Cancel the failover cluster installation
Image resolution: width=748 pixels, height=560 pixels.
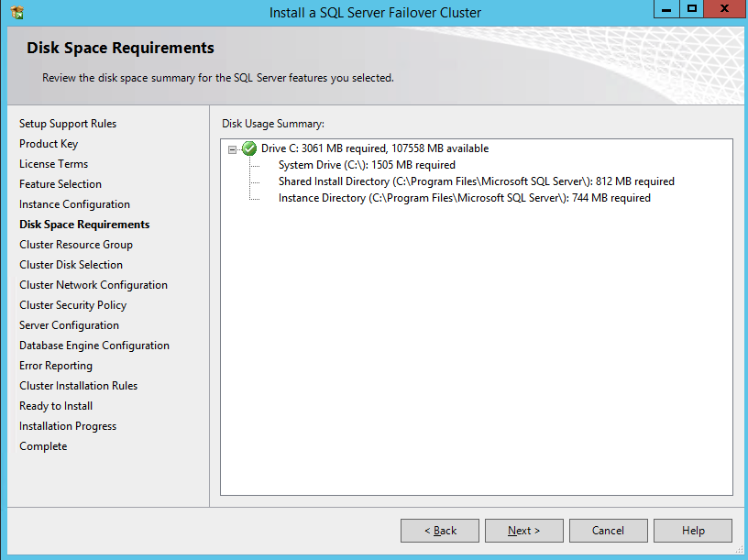coord(608,531)
